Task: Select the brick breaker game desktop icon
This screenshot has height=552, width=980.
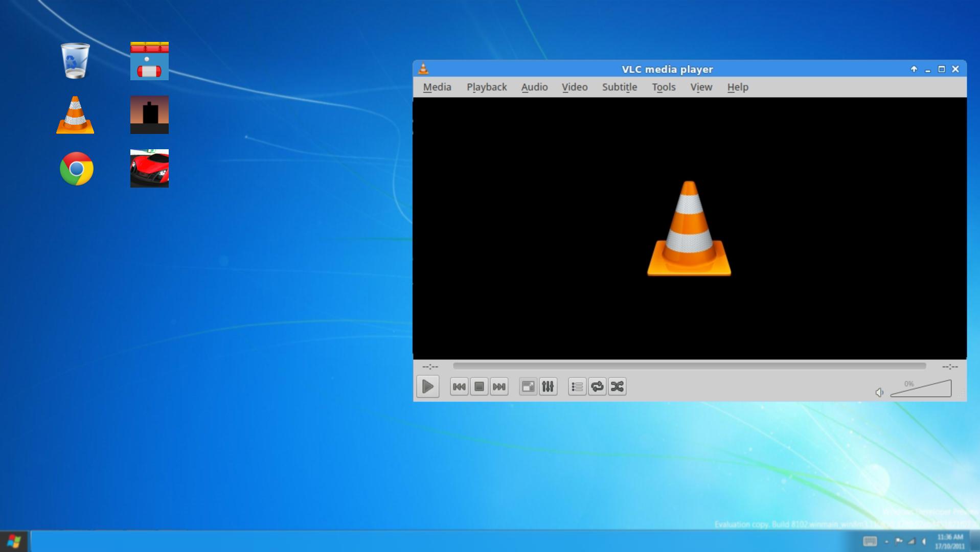Action: coord(149,61)
